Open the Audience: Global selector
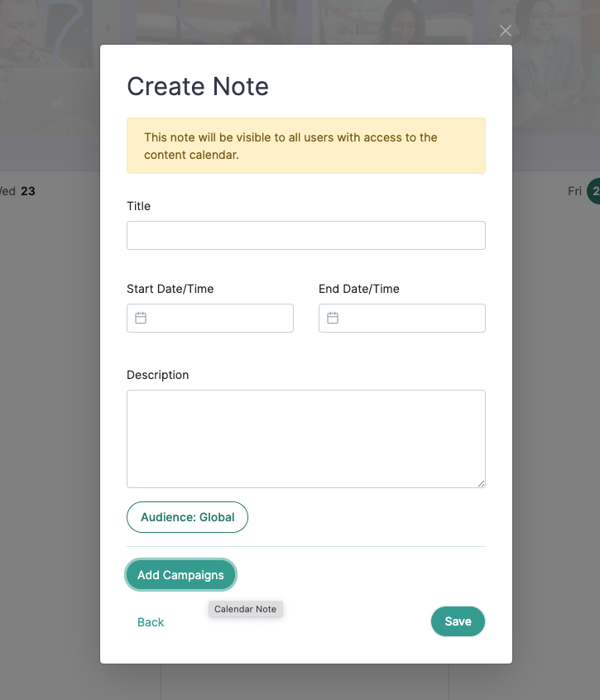600x700 pixels. point(188,517)
